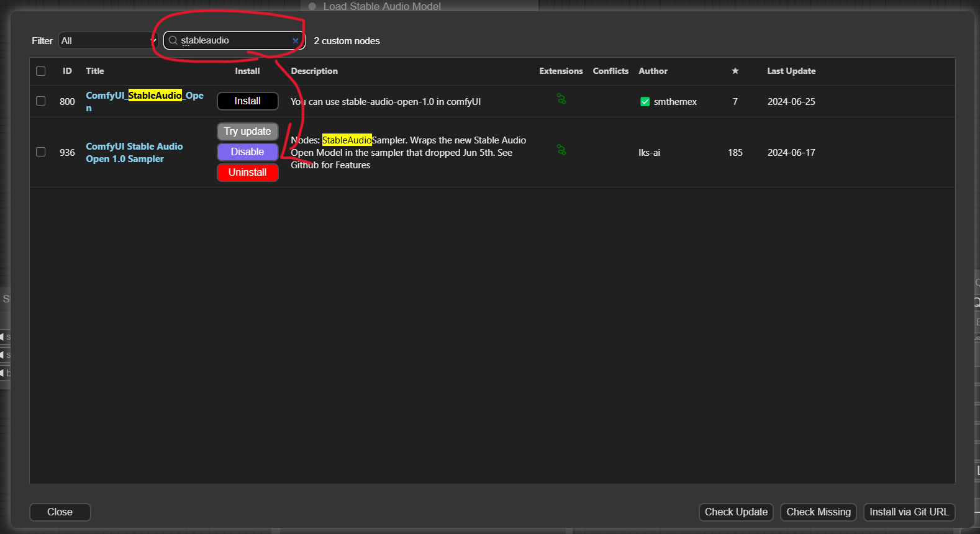Sort by the Description column header
The height and width of the screenshot is (534, 980).
314,71
